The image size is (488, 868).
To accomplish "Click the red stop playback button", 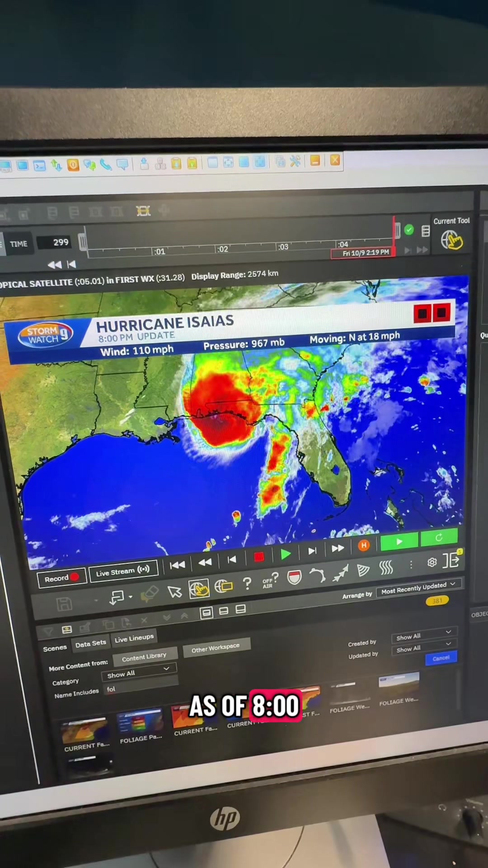I will click(259, 557).
